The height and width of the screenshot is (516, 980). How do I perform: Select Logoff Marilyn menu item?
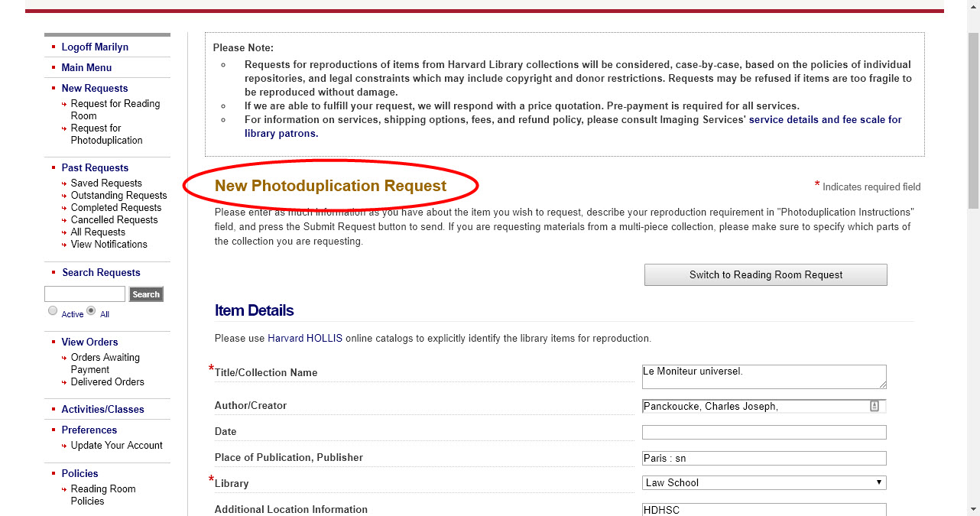click(x=95, y=47)
